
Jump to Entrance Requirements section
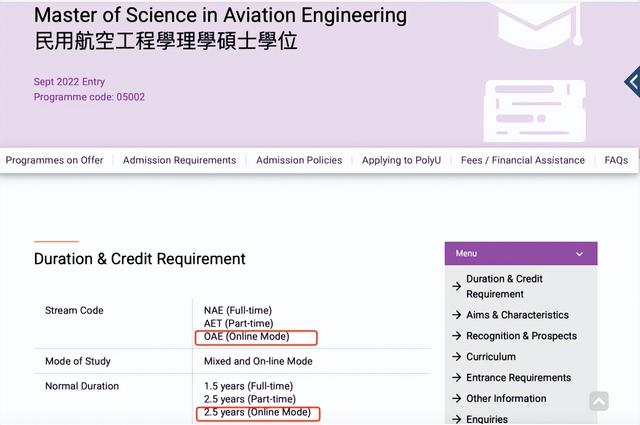(518, 378)
